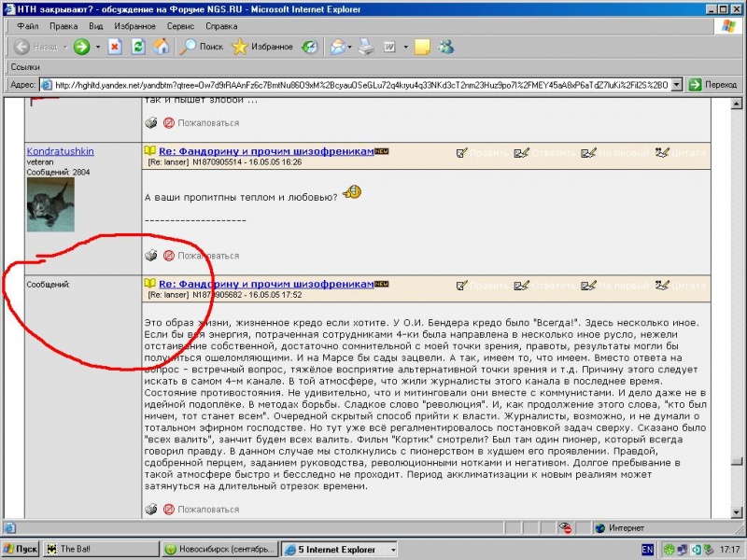Screen dimensions: 747x560
Task: Open the Избранное menu in menu bar
Action: (x=134, y=26)
